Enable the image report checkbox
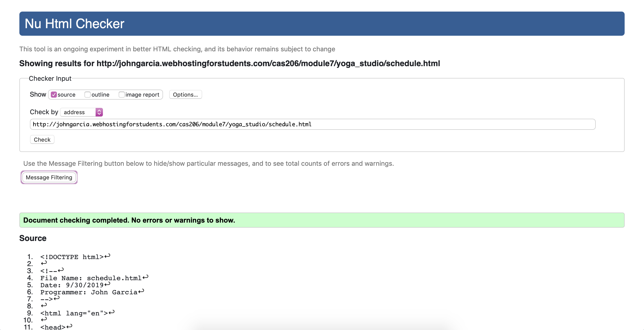 [x=122, y=95]
